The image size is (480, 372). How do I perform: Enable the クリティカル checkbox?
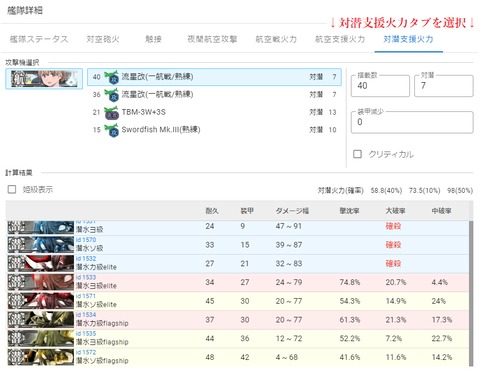pos(357,154)
